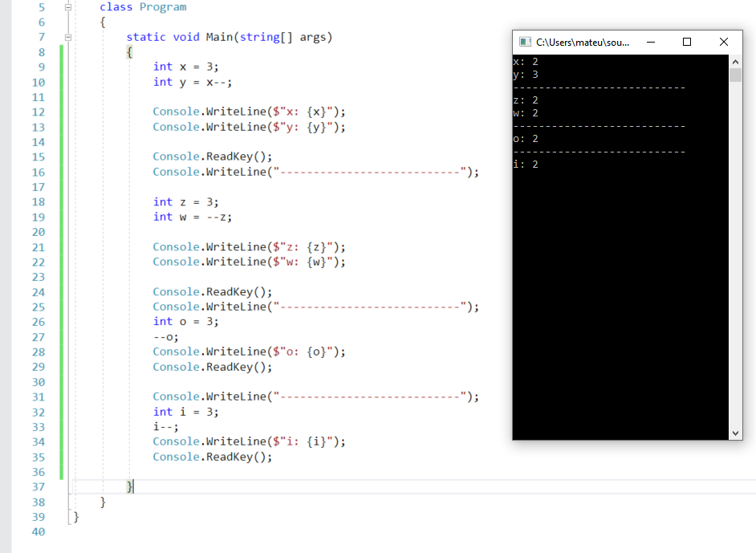
Task: Click line 'int y = x--;'
Action: [x=193, y=82]
